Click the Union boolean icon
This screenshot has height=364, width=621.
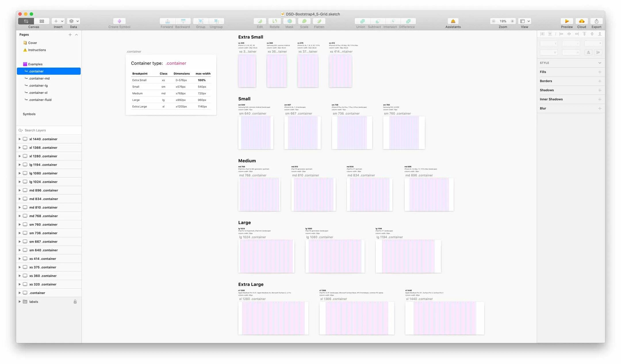point(362,21)
